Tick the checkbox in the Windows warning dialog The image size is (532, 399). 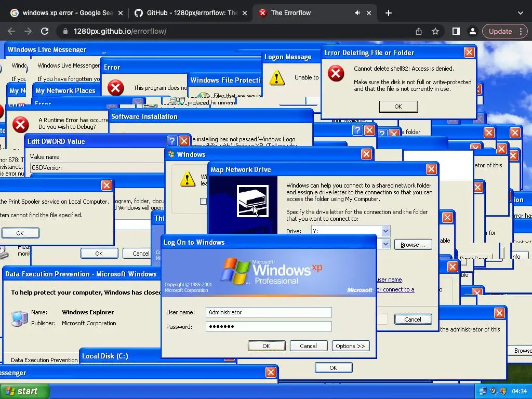click(203, 201)
